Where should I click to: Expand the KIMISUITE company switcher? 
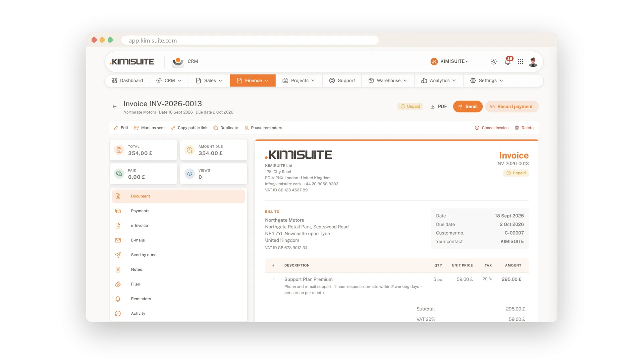(x=450, y=61)
